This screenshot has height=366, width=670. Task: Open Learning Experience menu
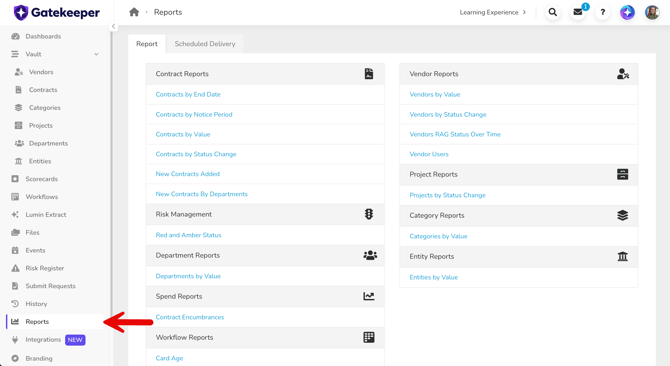(493, 12)
